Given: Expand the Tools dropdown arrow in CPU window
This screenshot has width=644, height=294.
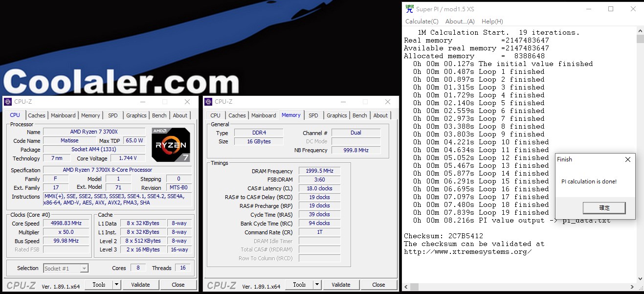Looking at the screenshot, I should (116, 285).
